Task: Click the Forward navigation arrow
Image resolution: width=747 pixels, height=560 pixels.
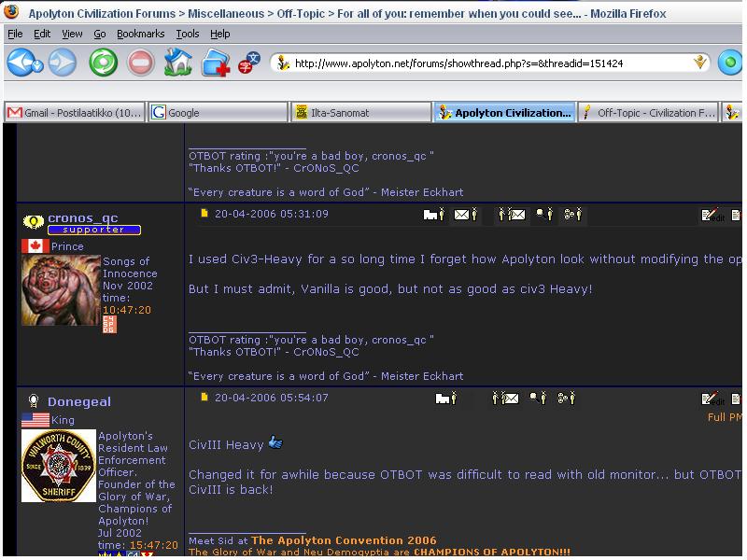Action: click(63, 63)
